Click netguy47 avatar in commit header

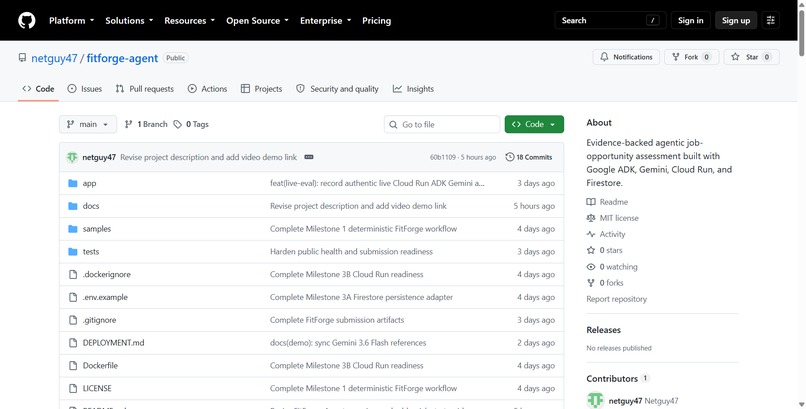pos(72,157)
